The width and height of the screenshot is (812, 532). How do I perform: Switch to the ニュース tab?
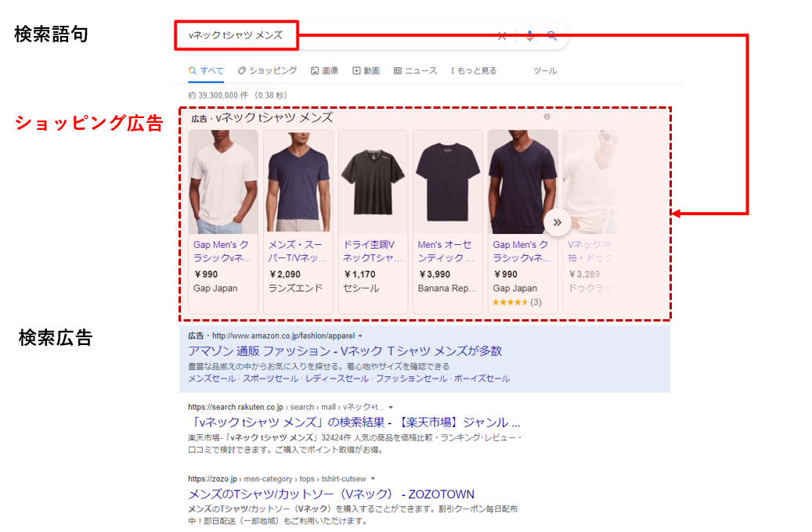click(x=415, y=70)
